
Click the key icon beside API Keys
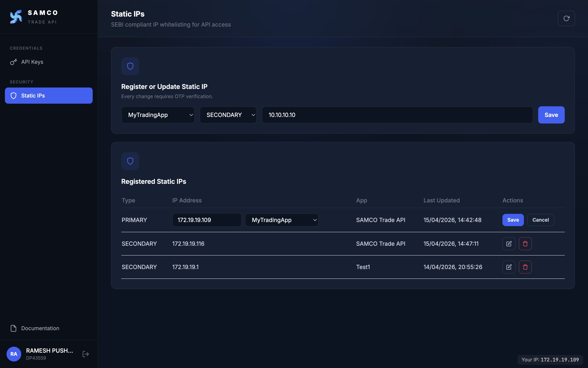13,62
